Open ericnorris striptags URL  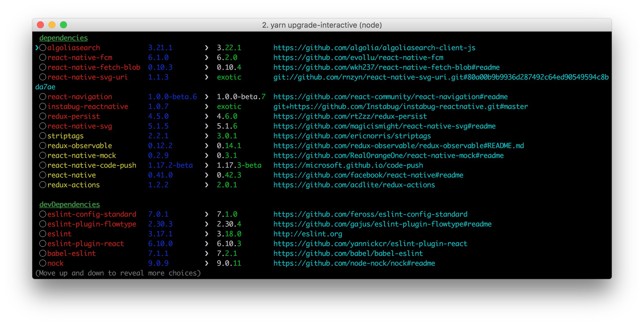point(352,136)
